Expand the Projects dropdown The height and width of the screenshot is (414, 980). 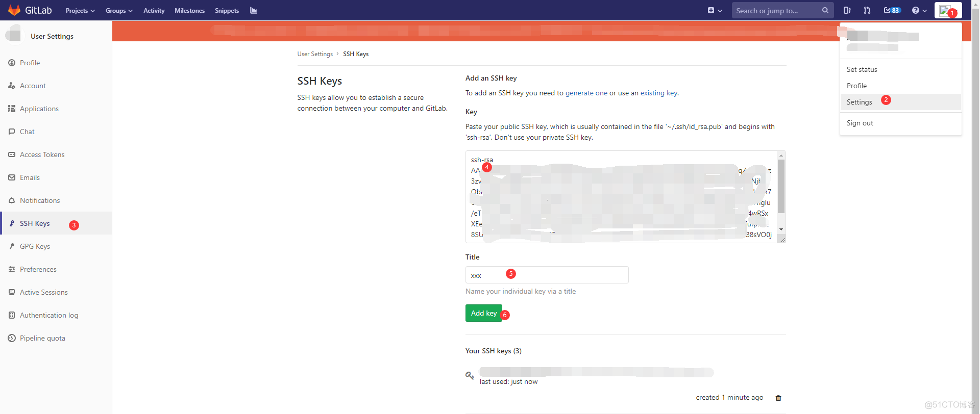click(x=80, y=11)
